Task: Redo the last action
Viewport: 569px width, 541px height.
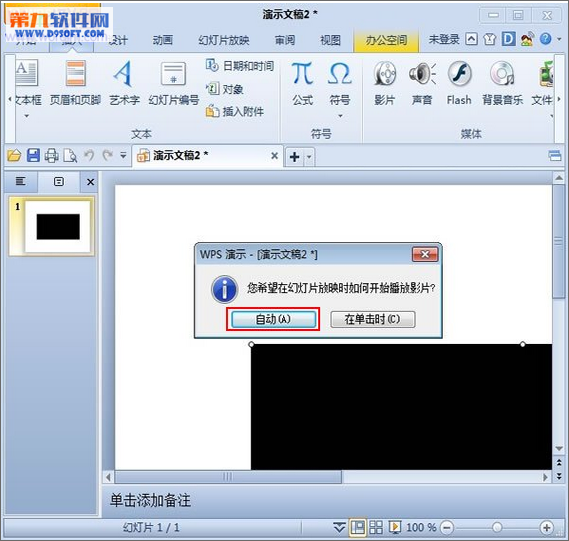Action: tap(107, 156)
